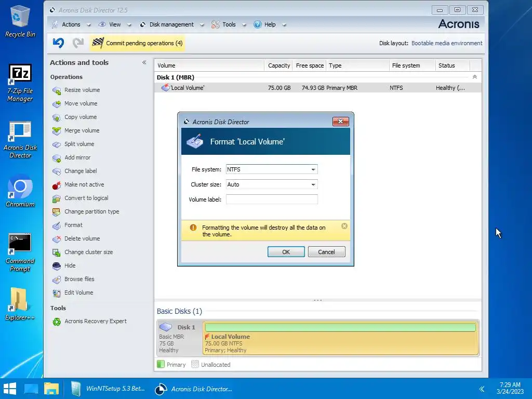Select Add mirror operation icon
This screenshot has height=399, width=532.
[x=56, y=158]
